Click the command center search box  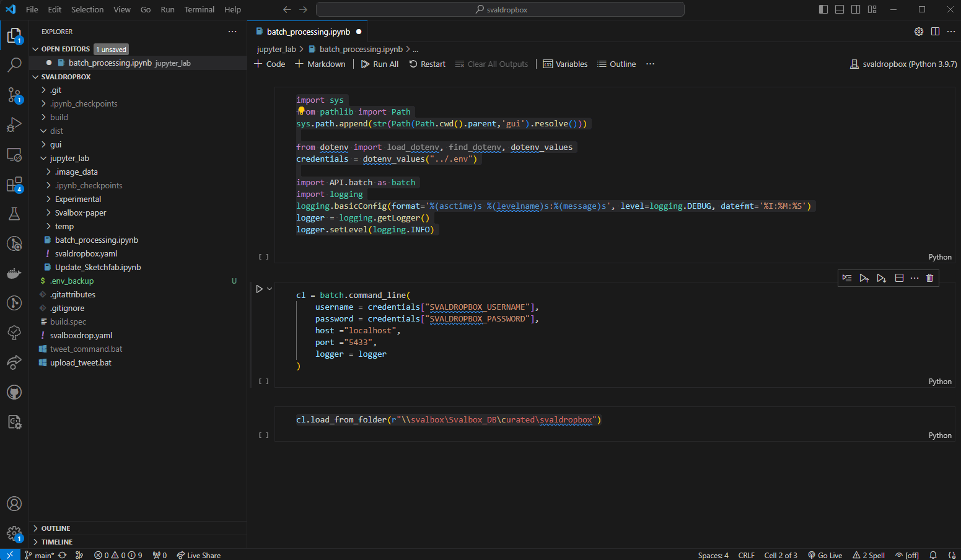click(x=500, y=9)
